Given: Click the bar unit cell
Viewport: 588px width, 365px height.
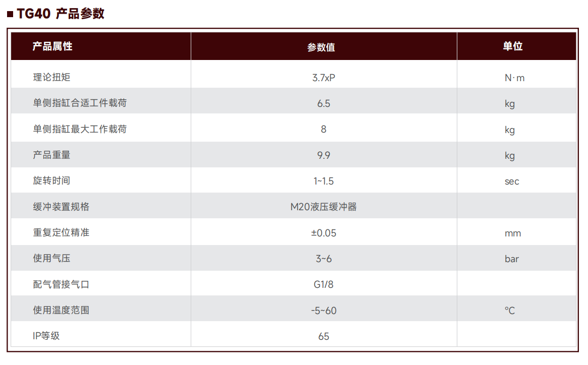Looking at the screenshot, I should click(512, 259).
